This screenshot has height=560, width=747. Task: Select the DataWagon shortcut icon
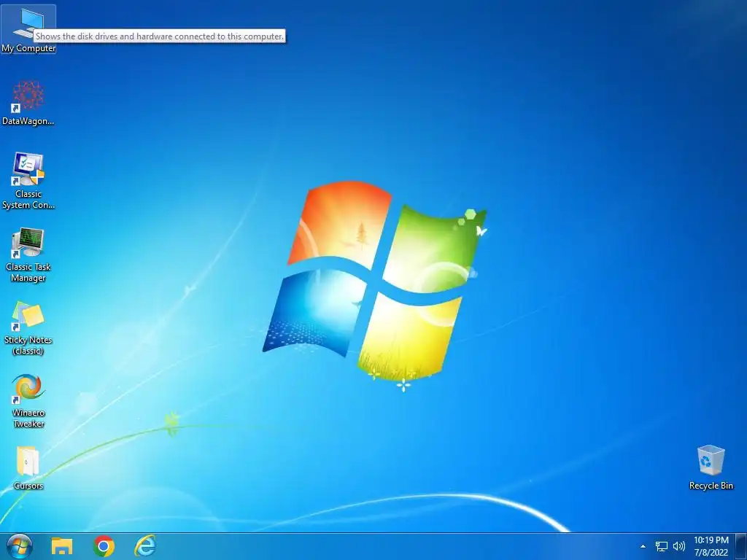pyautogui.click(x=28, y=103)
